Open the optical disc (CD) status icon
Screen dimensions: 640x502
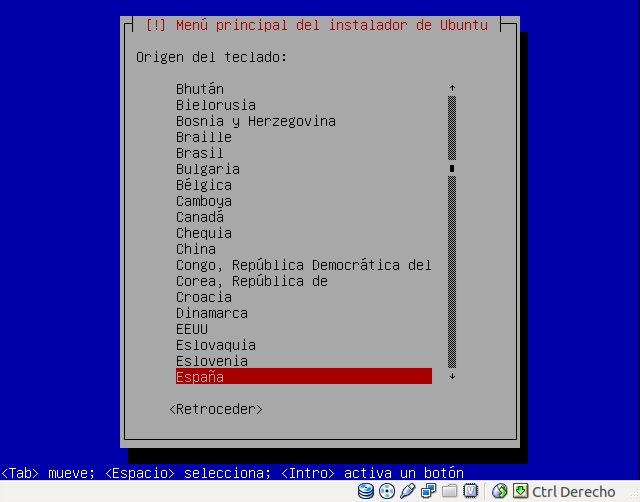[387, 491]
